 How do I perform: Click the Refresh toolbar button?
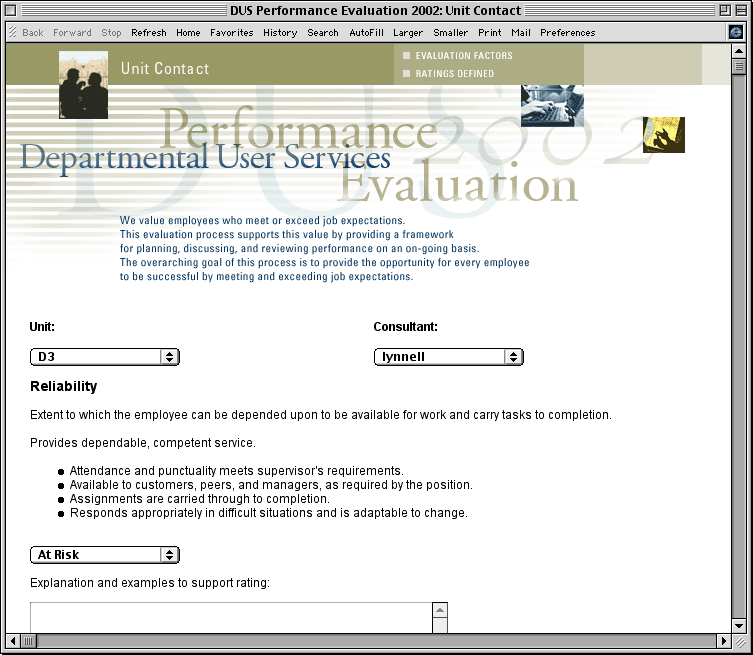click(x=149, y=33)
